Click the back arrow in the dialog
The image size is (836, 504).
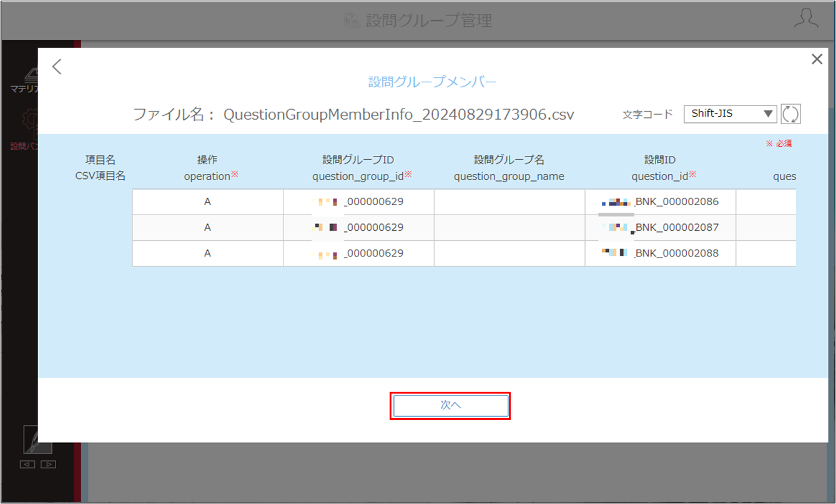point(57,67)
